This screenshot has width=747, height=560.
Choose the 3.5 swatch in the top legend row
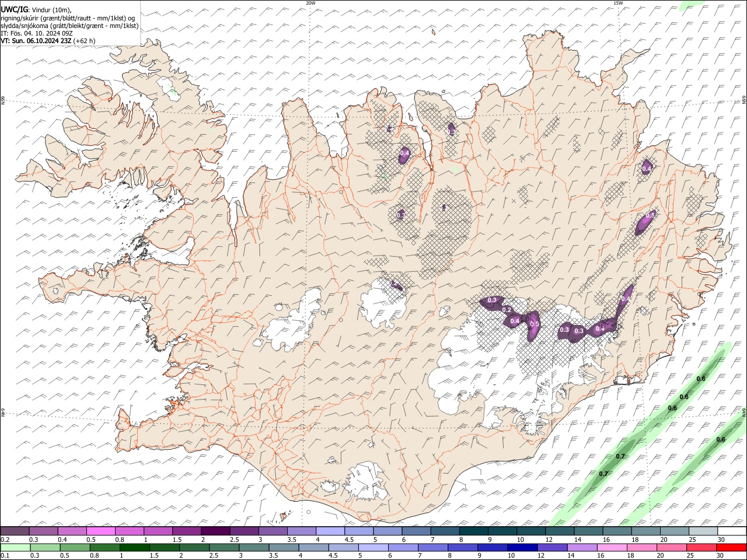(x=301, y=531)
